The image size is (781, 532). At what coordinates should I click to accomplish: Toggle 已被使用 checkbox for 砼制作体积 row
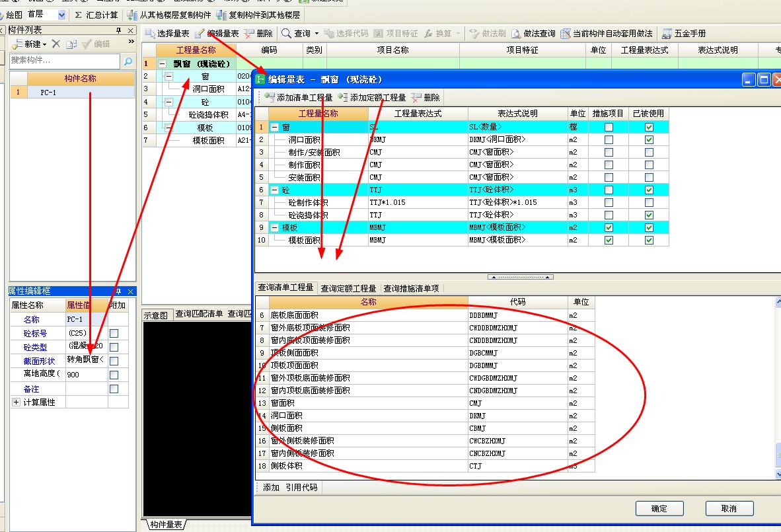[x=649, y=202]
